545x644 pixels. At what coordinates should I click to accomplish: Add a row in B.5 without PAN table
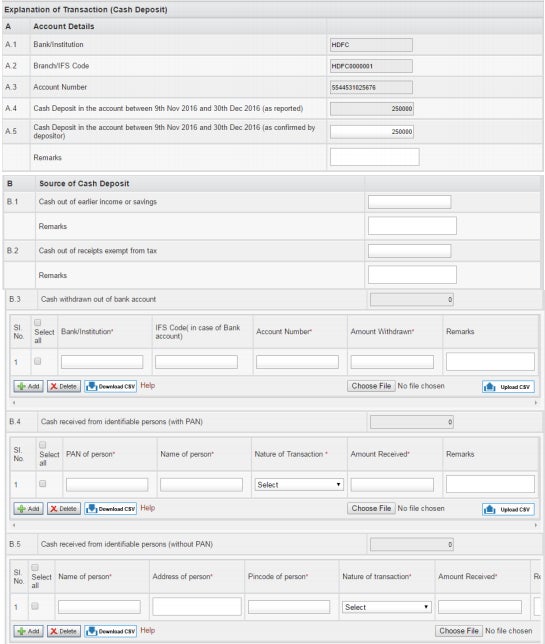[x=28, y=631]
